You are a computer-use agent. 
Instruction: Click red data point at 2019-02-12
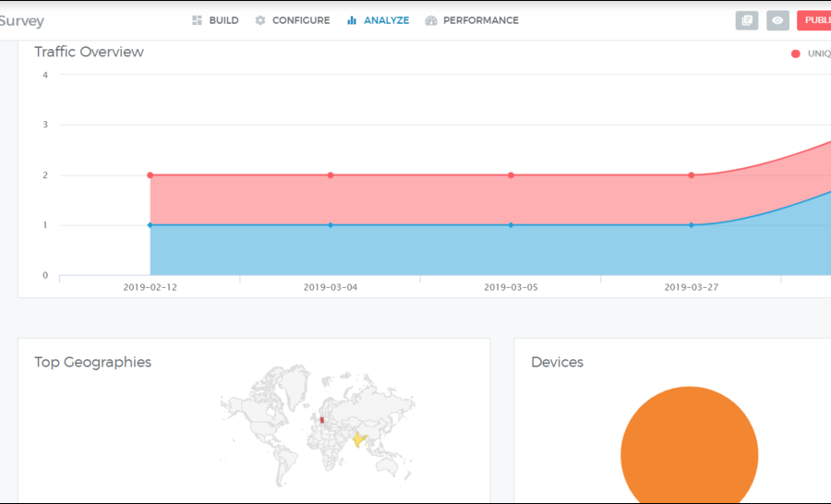pos(151,175)
